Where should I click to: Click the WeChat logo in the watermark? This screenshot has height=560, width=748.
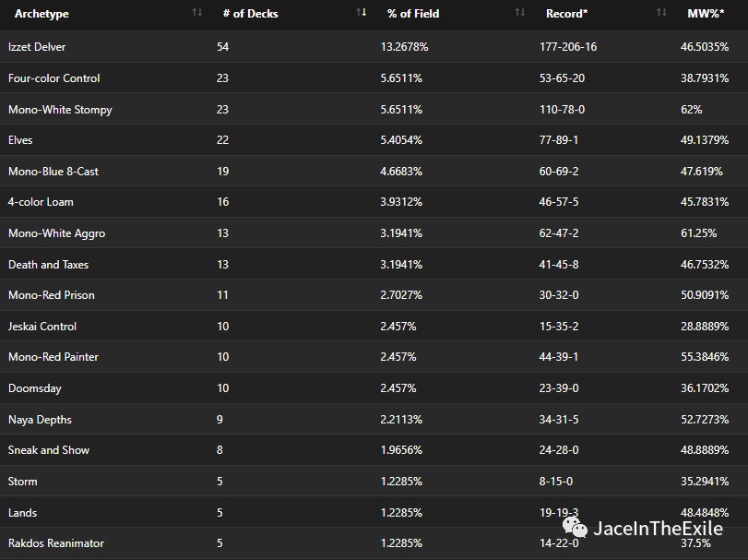pyautogui.click(x=576, y=528)
